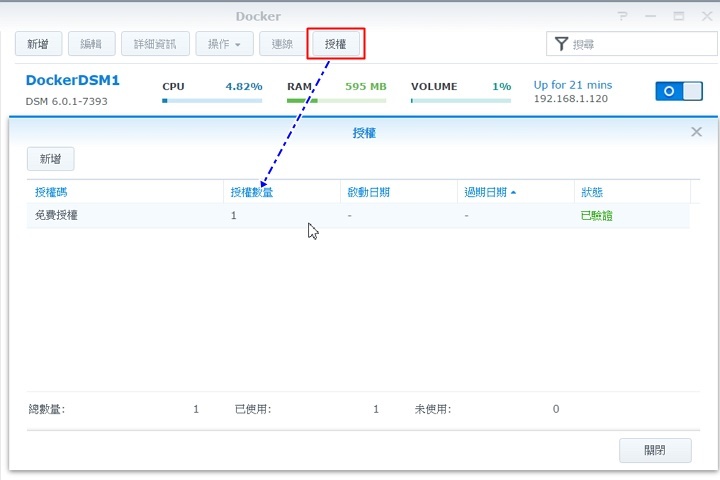Click the 編輯 toolbar button
This screenshot has height=480, width=720.
[x=91, y=44]
